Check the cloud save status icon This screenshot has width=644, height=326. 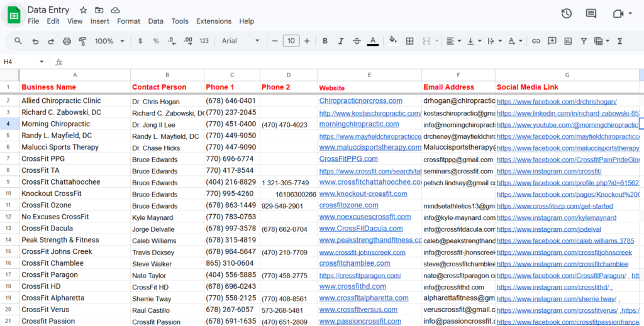click(x=116, y=10)
